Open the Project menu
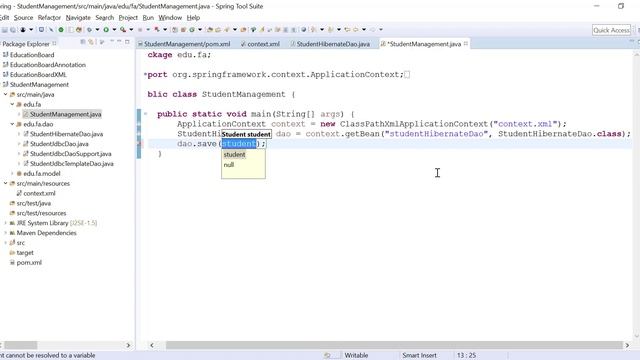The height and width of the screenshot is (360, 640). pyautogui.click(x=128, y=18)
